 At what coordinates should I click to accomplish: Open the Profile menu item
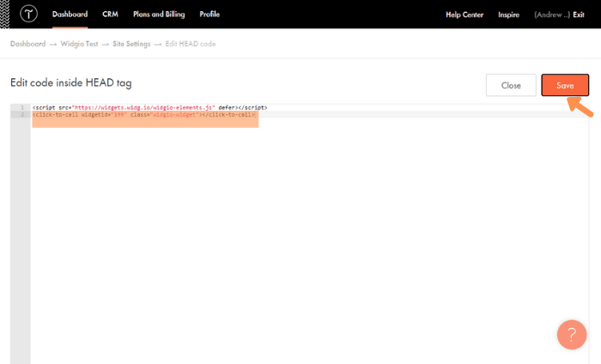pyautogui.click(x=209, y=15)
